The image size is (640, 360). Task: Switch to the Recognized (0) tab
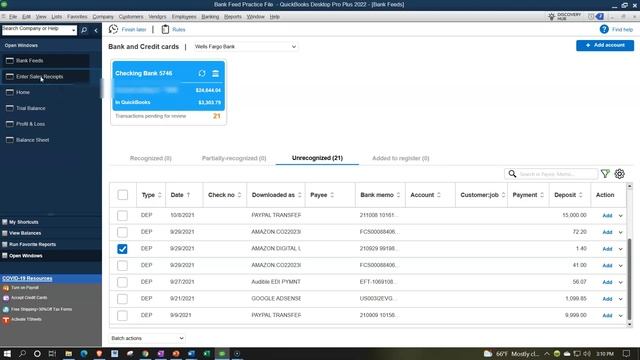pyautogui.click(x=151, y=158)
